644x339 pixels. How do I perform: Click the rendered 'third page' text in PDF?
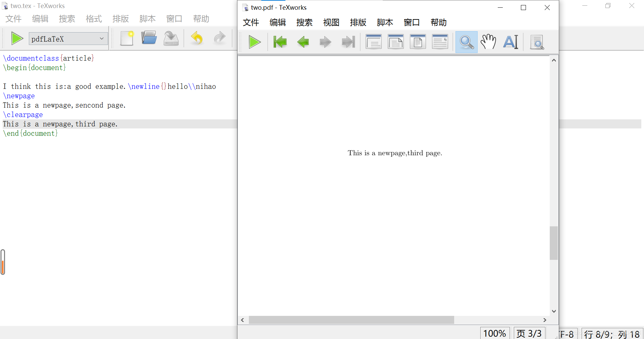point(395,153)
